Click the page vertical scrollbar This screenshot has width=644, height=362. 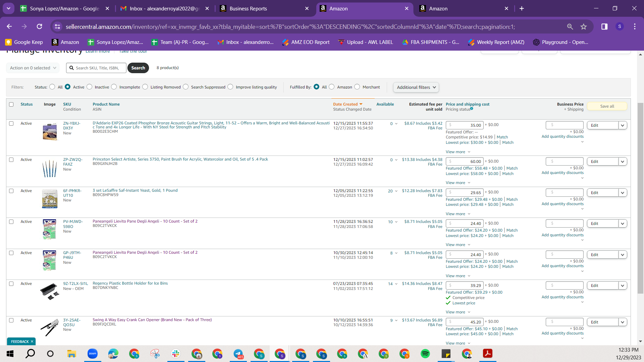tap(641, 198)
